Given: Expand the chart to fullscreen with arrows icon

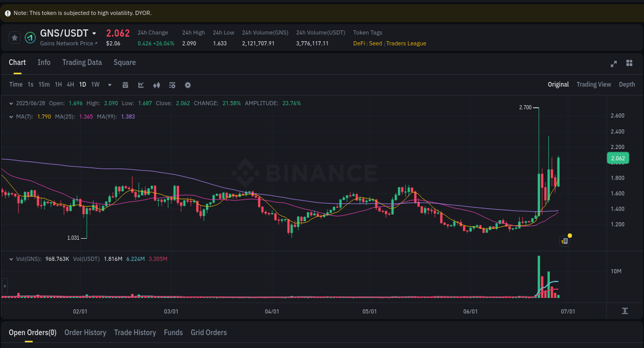Looking at the screenshot, I should click(x=614, y=63).
